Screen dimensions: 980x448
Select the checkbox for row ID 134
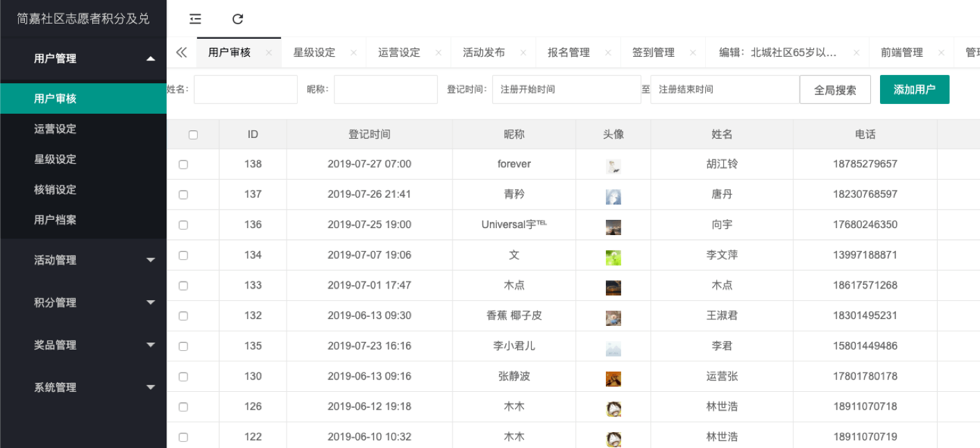[183, 255]
